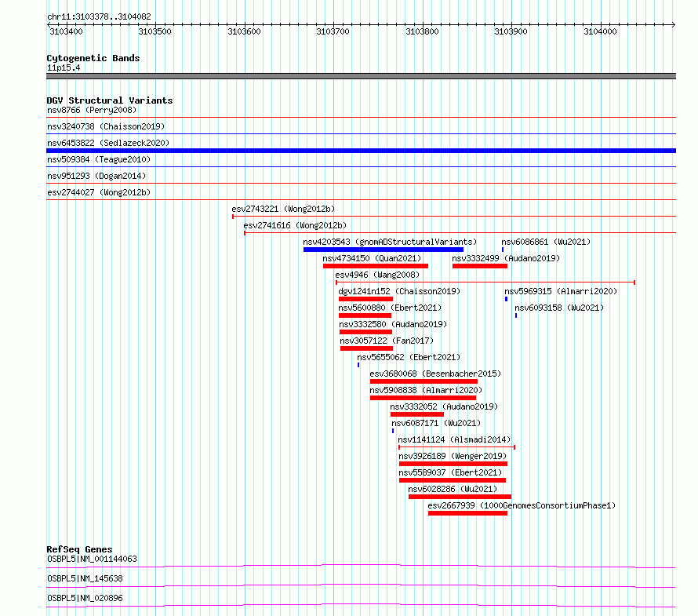Screen dimensions: 698x616
Task: Click the nsv3332052 (Audano2019) label
Action: click(x=444, y=406)
